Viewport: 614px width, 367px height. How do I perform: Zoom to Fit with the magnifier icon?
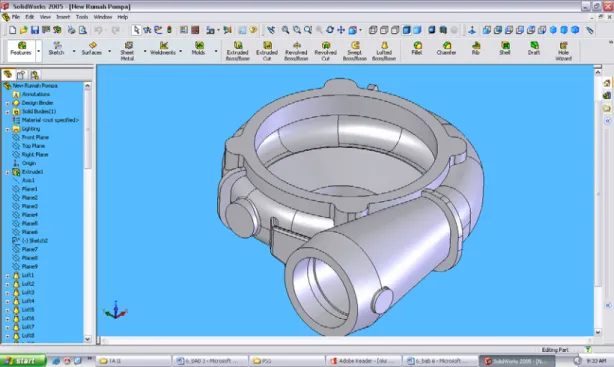[285, 30]
